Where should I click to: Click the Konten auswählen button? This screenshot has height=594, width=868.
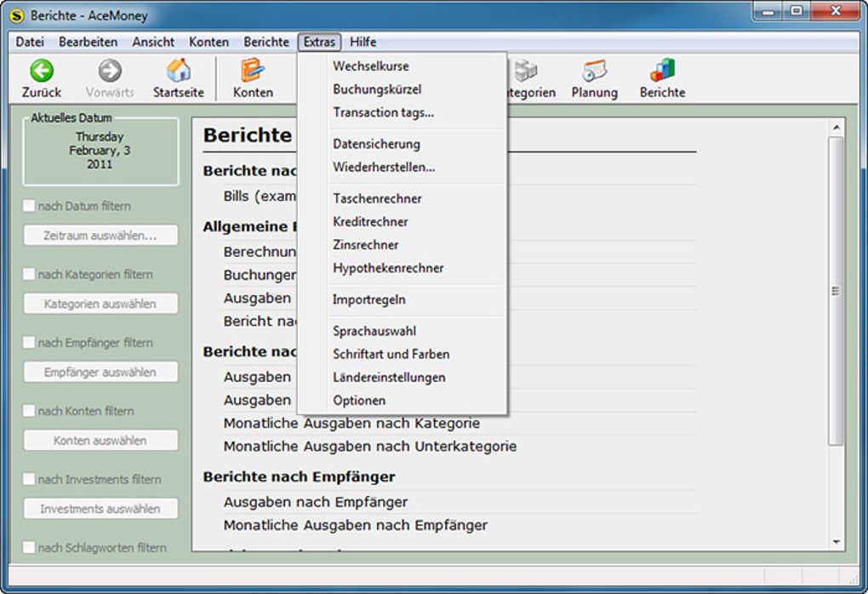pyautogui.click(x=100, y=441)
